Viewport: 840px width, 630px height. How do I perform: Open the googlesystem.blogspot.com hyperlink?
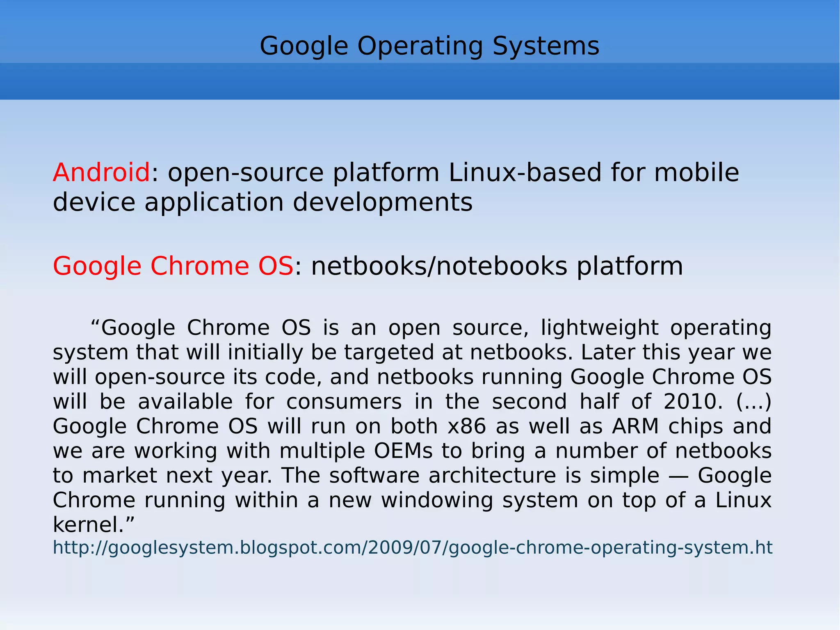tap(412, 548)
